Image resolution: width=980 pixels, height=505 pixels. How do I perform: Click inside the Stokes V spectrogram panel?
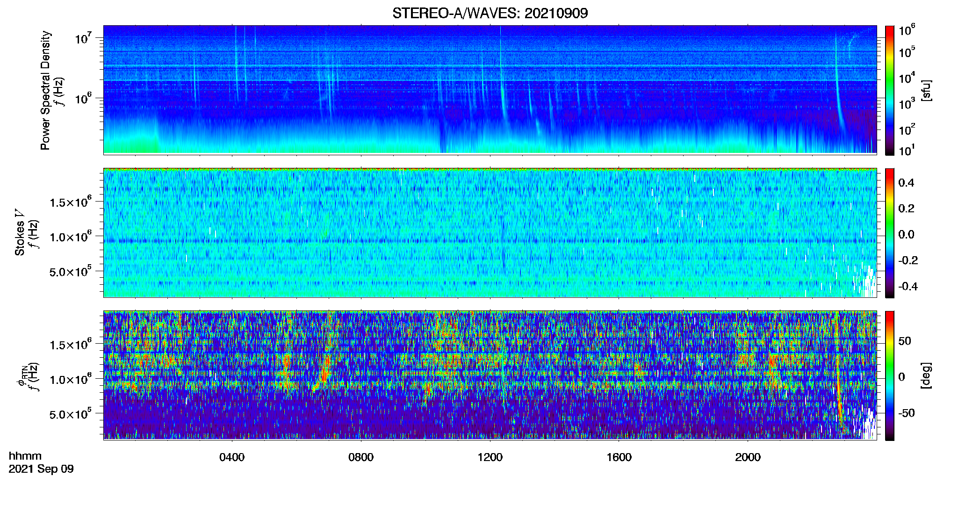(x=490, y=232)
